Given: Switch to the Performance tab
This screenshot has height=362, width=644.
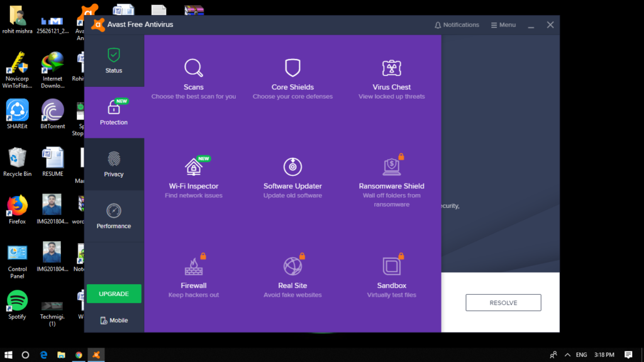Looking at the screenshot, I should coord(114,216).
